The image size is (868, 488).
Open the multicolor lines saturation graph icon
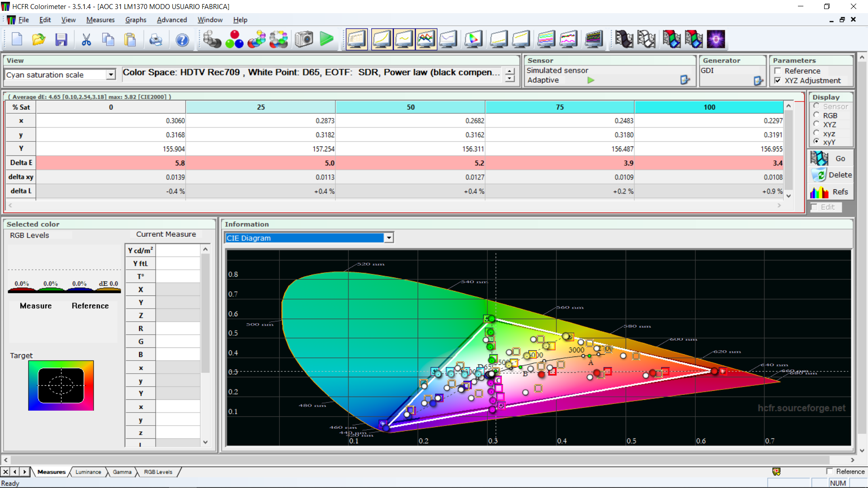point(546,39)
